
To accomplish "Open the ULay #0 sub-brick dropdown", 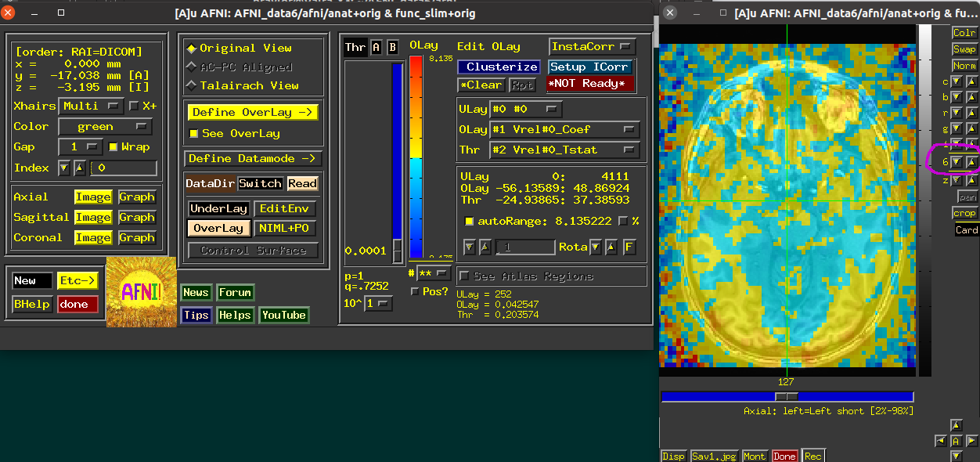I will [525, 110].
